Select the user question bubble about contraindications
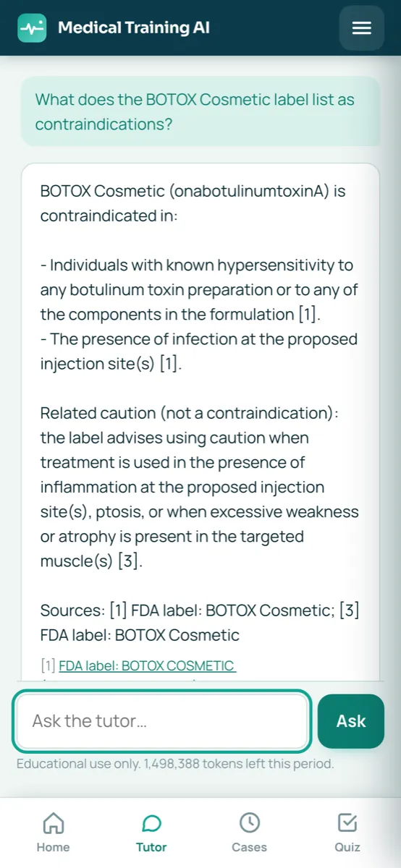Image resolution: width=401 pixels, height=868 pixels. [200, 111]
